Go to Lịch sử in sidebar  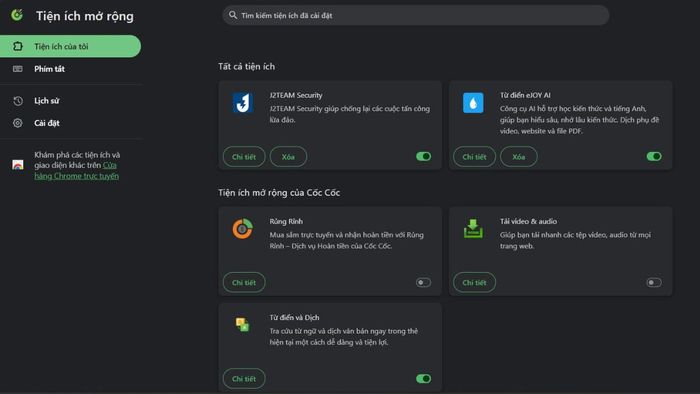[x=70, y=101]
